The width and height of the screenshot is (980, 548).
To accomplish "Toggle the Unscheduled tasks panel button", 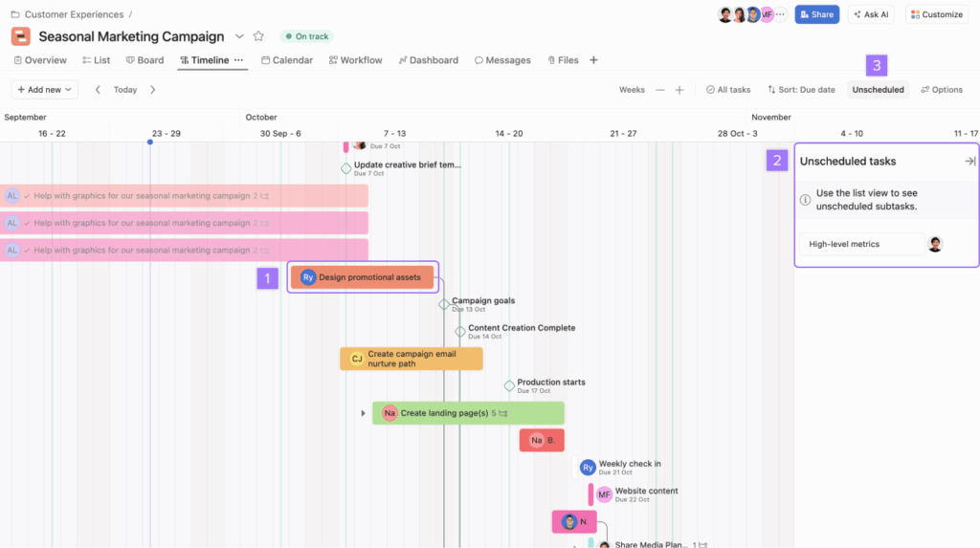I will point(878,90).
